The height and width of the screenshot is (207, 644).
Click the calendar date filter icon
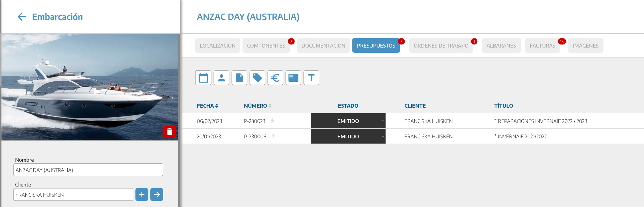pos(203,78)
